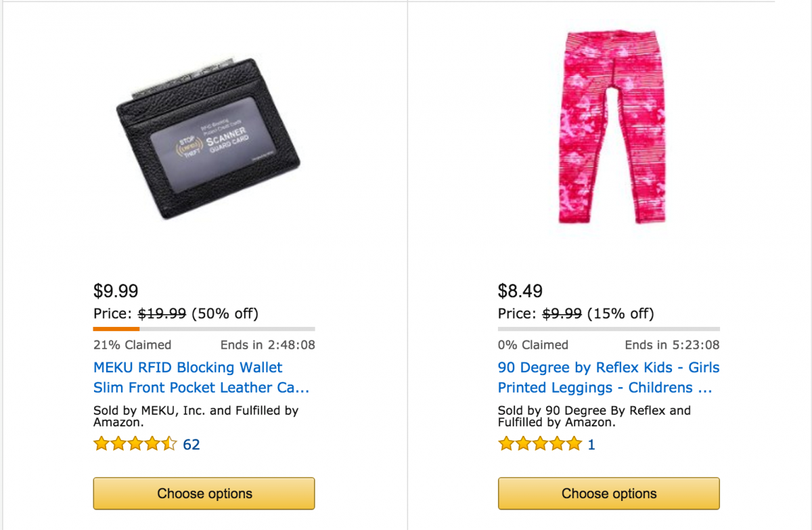812x530 pixels.
Task: Click the wallet's 4.5-star rating icons
Action: tap(135, 444)
